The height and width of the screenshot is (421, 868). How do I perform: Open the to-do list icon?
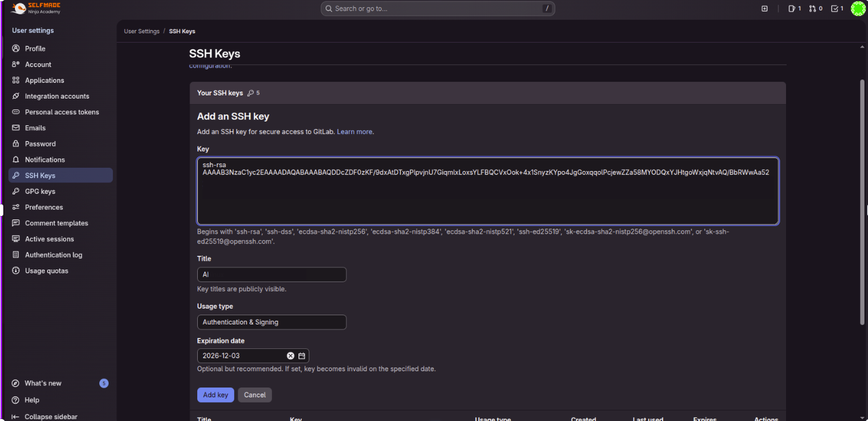(837, 8)
